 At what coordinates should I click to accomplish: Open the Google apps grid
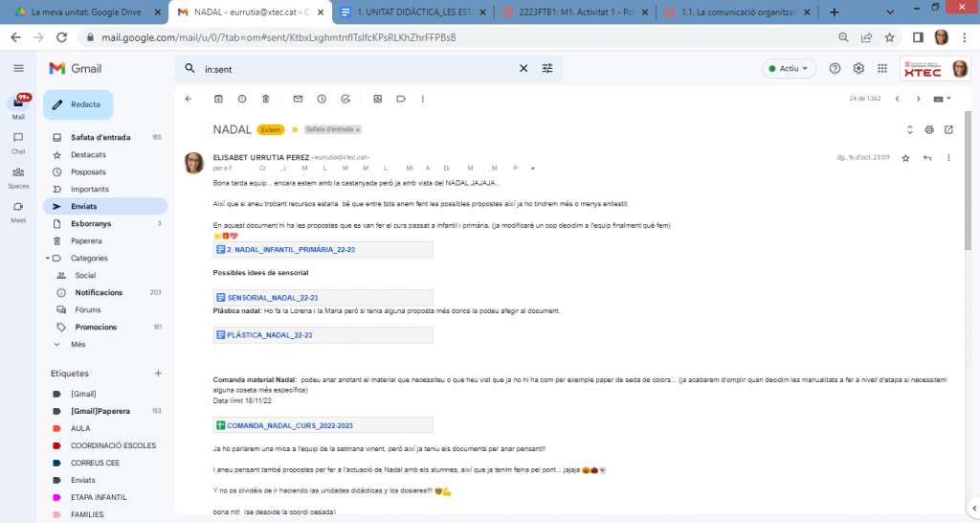(x=882, y=69)
